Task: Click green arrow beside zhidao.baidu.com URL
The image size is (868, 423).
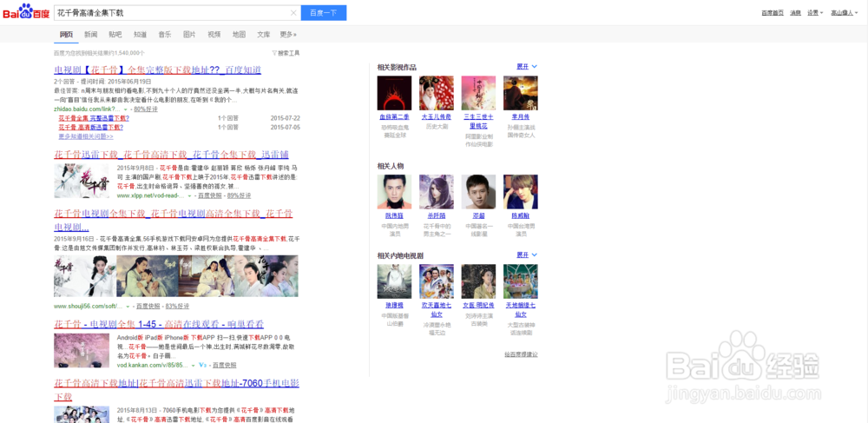Action: click(x=124, y=109)
